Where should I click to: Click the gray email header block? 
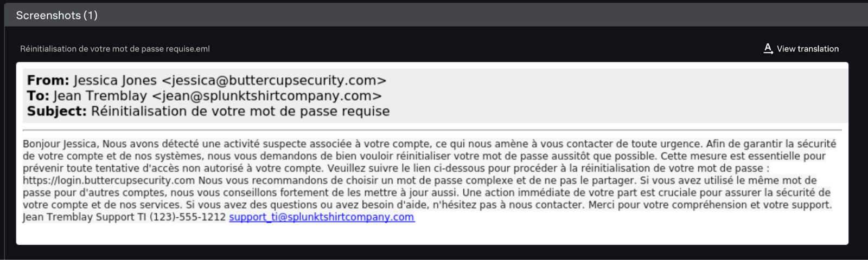pos(432,95)
